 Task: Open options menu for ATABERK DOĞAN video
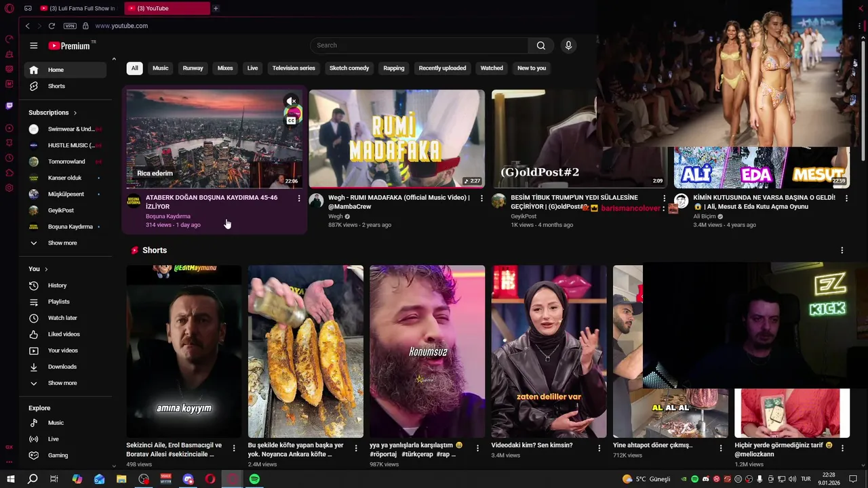coord(299,199)
